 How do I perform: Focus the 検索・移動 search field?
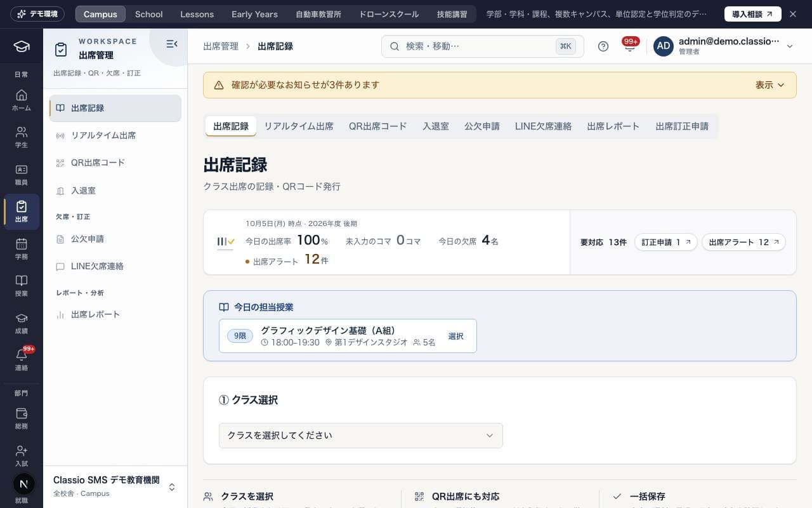(483, 46)
